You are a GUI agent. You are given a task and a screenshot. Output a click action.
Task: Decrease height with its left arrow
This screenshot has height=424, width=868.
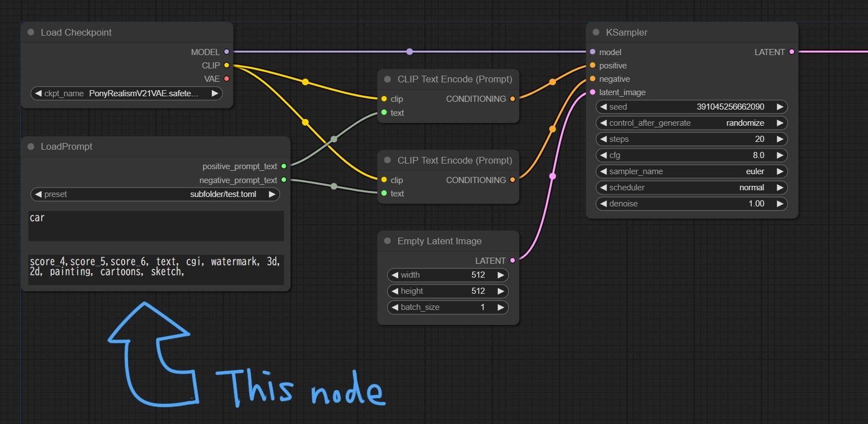(395, 291)
